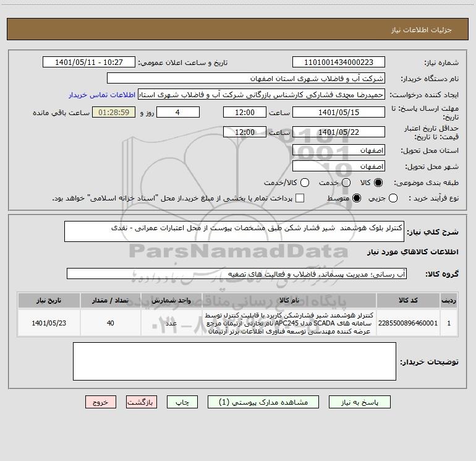Click the نام کالا column header
This screenshot has width=476, height=461.
tap(289, 300)
